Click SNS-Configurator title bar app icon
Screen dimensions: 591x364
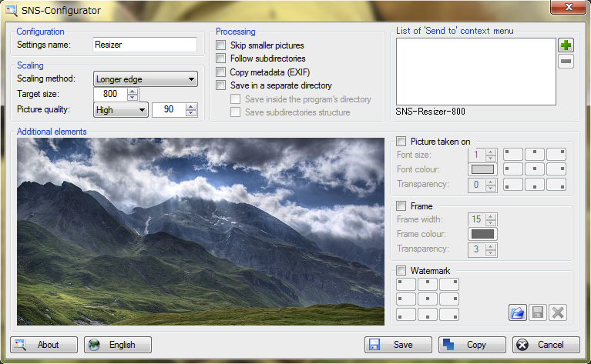tap(12, 10)
